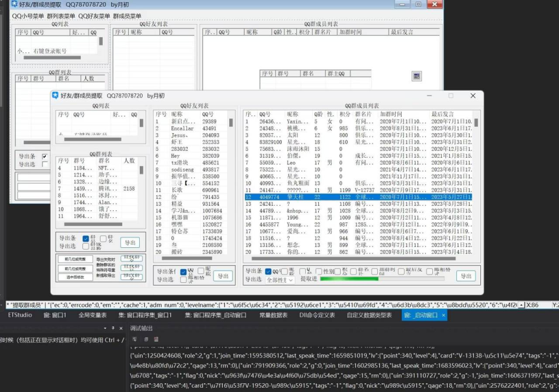Click the 人数 column header in the front group list
The height and width of the screenshot is (392, 559).
pos(129,161)
